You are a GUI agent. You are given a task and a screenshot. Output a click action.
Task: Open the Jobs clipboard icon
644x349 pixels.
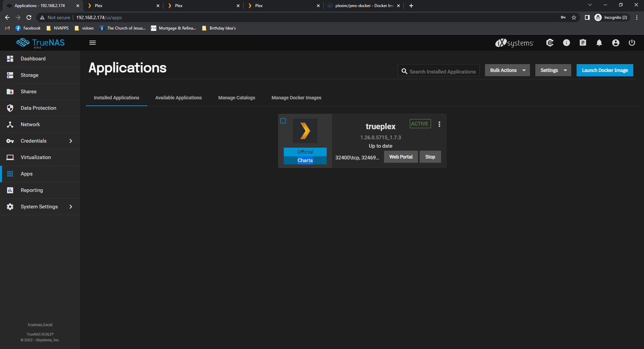point(583,43)
